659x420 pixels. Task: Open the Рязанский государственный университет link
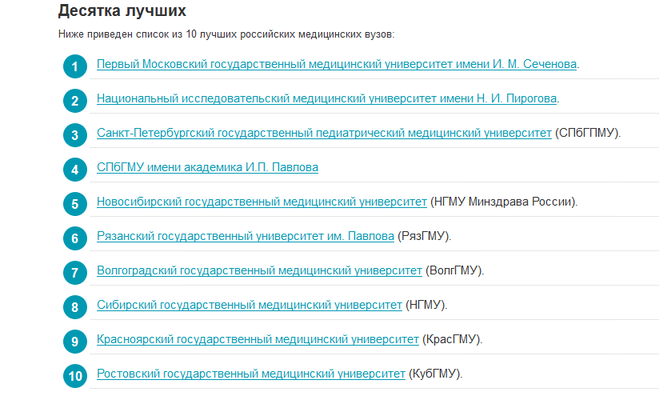pos(246,236)
